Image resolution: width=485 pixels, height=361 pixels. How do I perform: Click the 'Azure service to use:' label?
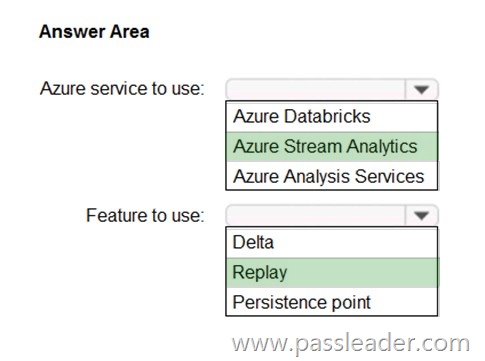click(122, 89)
